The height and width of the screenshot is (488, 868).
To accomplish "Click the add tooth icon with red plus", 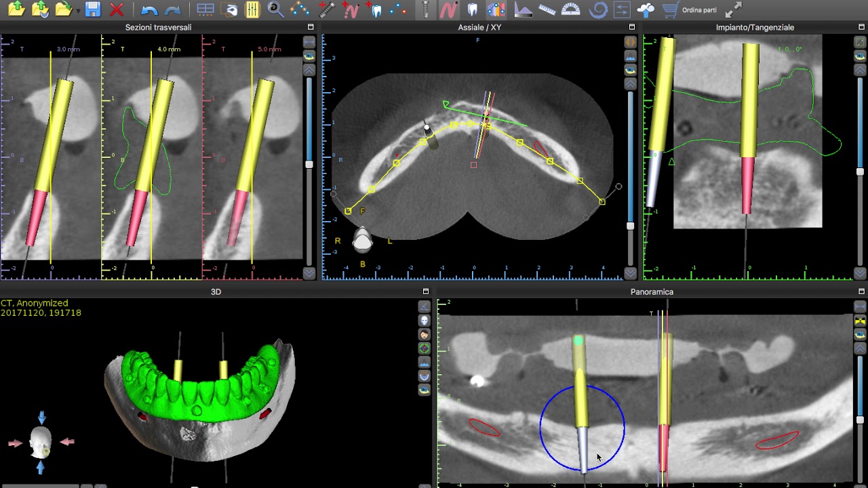I will click(x=374, y=9).
